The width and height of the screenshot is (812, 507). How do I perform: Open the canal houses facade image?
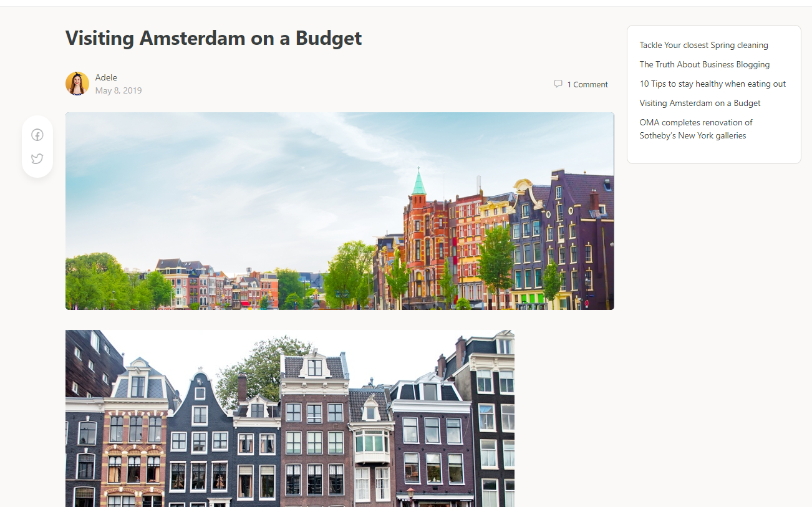pos(290,418)
